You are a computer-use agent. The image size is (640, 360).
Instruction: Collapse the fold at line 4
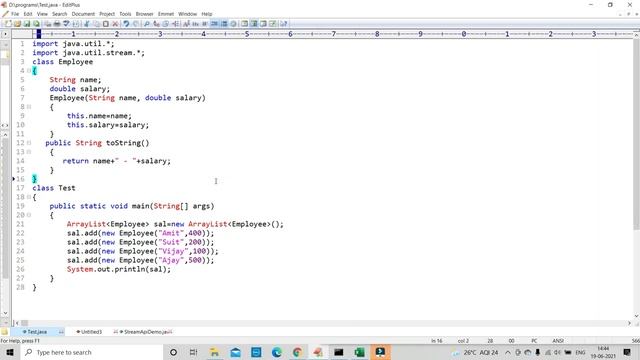(x=29, y=71)
